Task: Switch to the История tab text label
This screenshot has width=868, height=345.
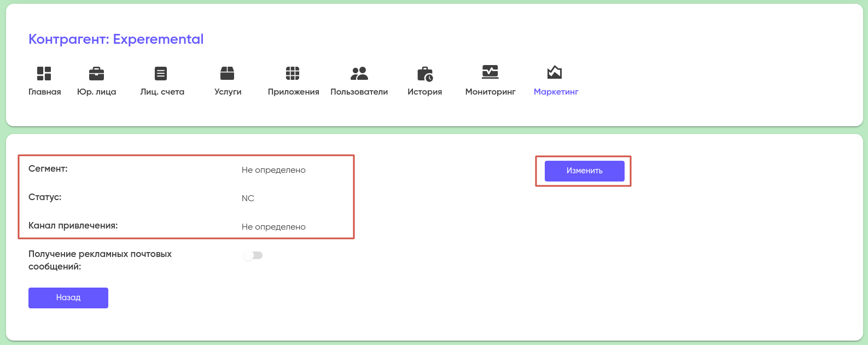Action: (x=424, y=92)
